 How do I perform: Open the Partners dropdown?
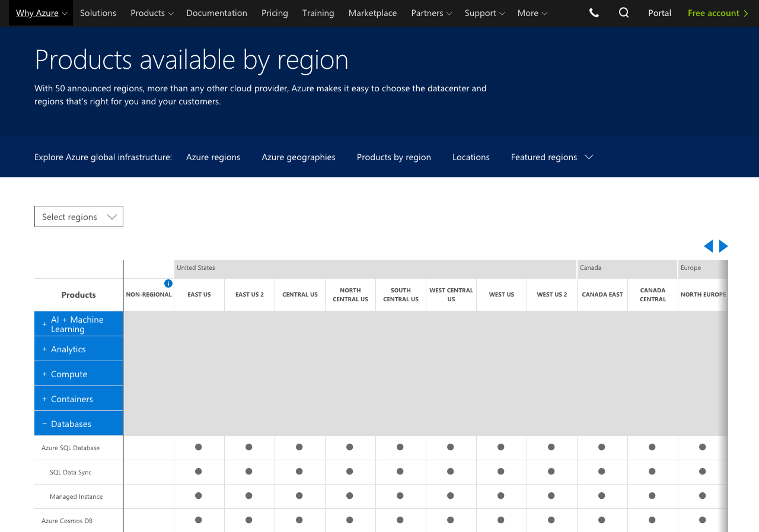click(431, 13)
